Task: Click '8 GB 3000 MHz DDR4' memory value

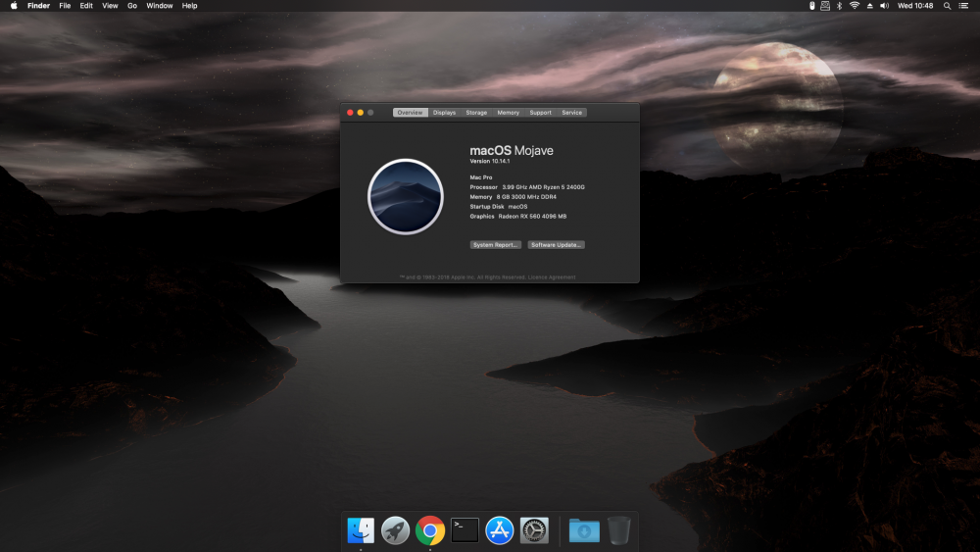Action: [x=526, y=197]
